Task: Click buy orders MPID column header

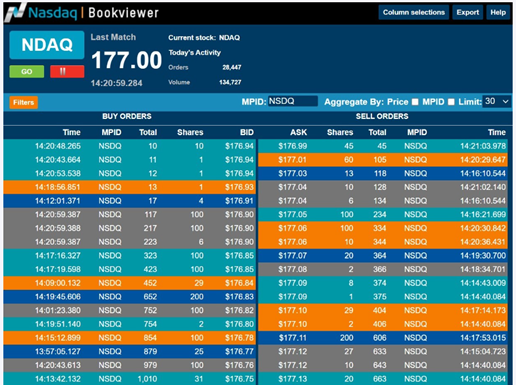Action: [x=111, y=132]
